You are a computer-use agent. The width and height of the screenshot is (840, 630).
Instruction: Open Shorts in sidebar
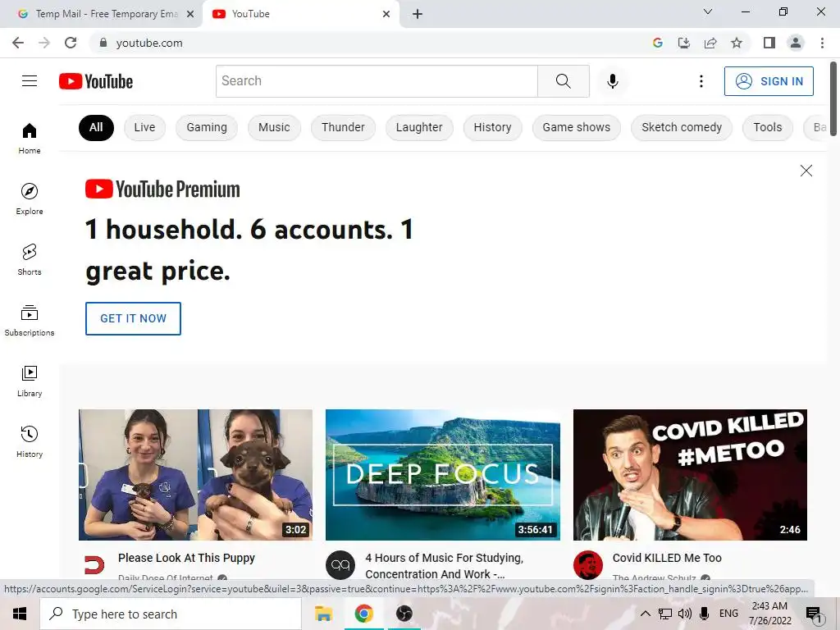pos(30,259)
